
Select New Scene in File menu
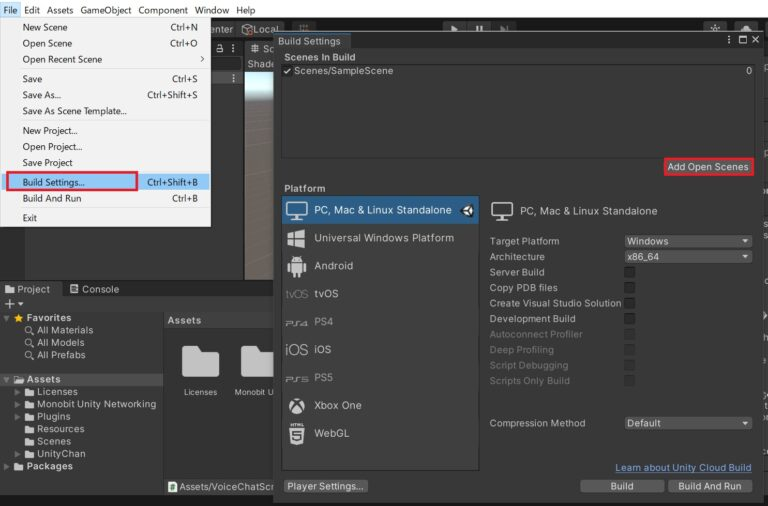pyautogui.click(x=106, y=27)
